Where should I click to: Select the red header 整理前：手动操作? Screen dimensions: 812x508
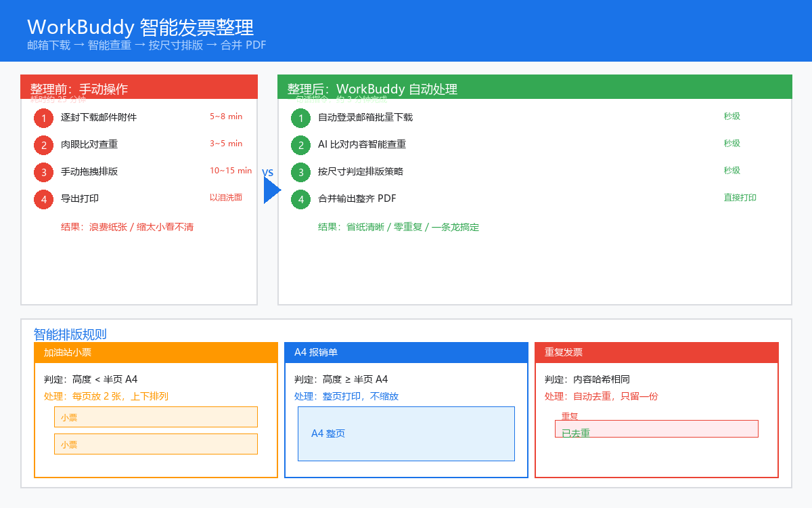[139, 87]
